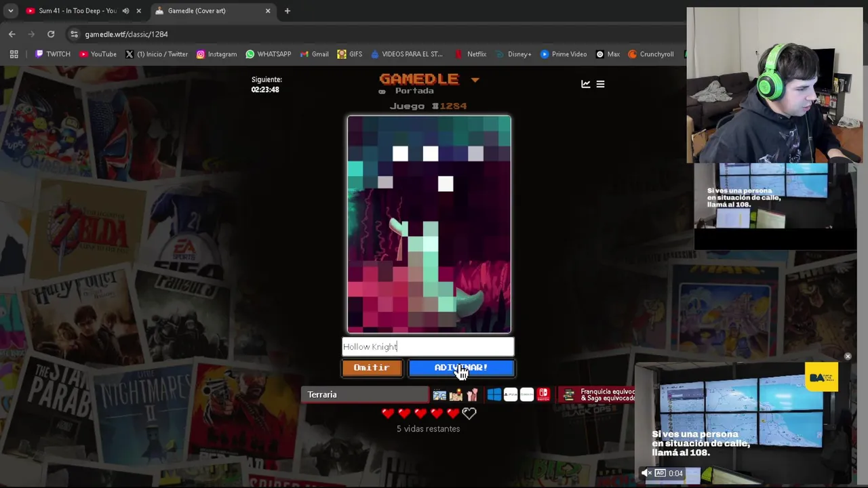The image size is (868, 488).
Task: View site information icon in address bar
Action: [x=74, y=34]
